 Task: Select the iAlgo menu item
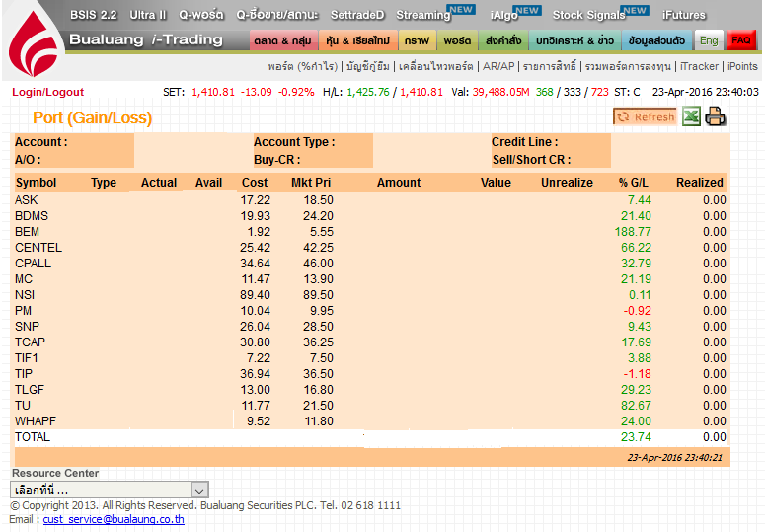(x=502, y=15)
